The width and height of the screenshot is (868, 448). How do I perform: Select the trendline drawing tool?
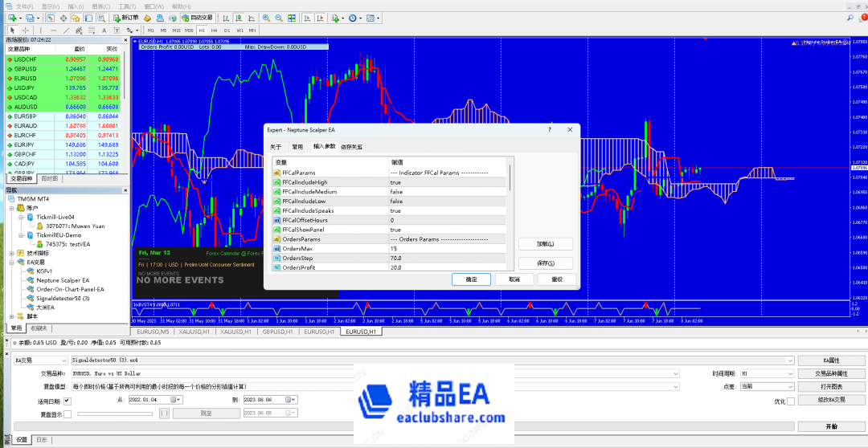click(67, 30)
